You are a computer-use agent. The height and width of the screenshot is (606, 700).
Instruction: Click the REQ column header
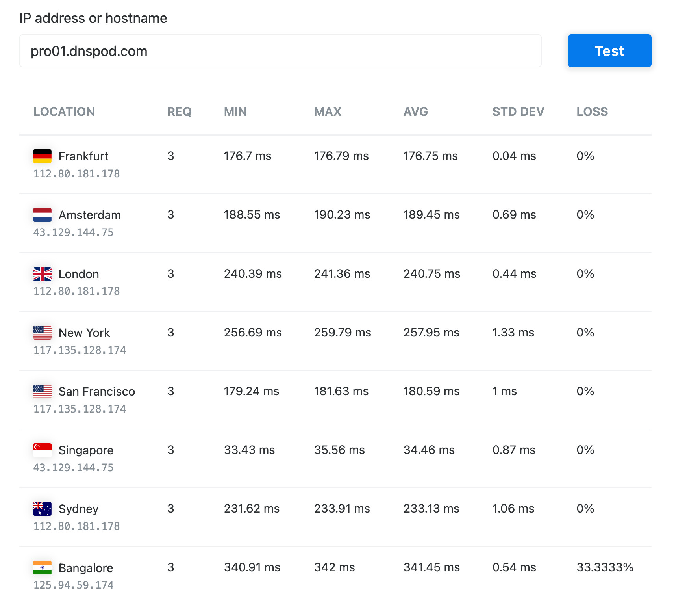point(179,112)
